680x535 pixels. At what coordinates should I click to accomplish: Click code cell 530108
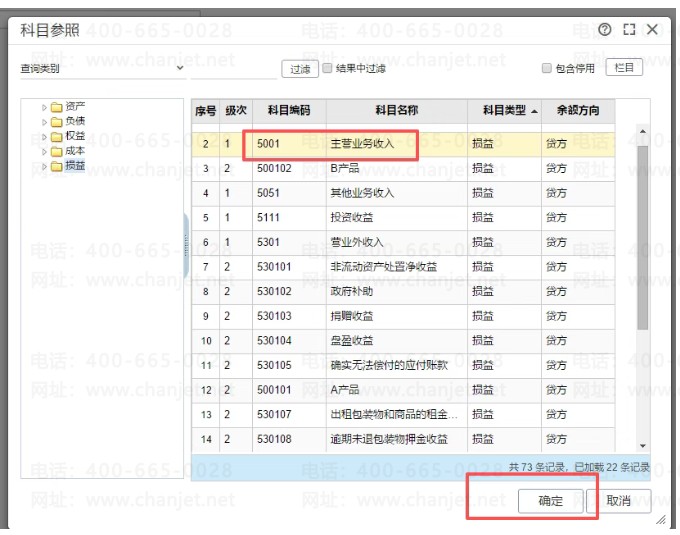[x=289, y=439]
